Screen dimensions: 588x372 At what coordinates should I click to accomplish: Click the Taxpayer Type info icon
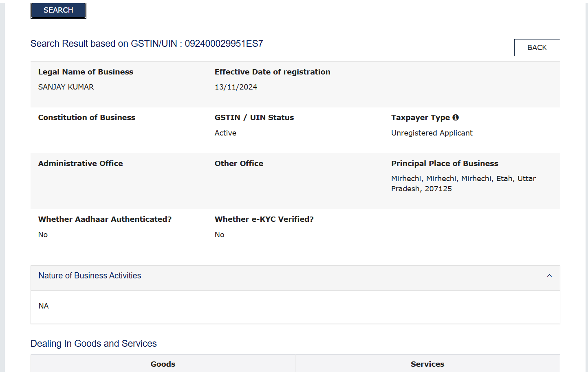point(456,118)
